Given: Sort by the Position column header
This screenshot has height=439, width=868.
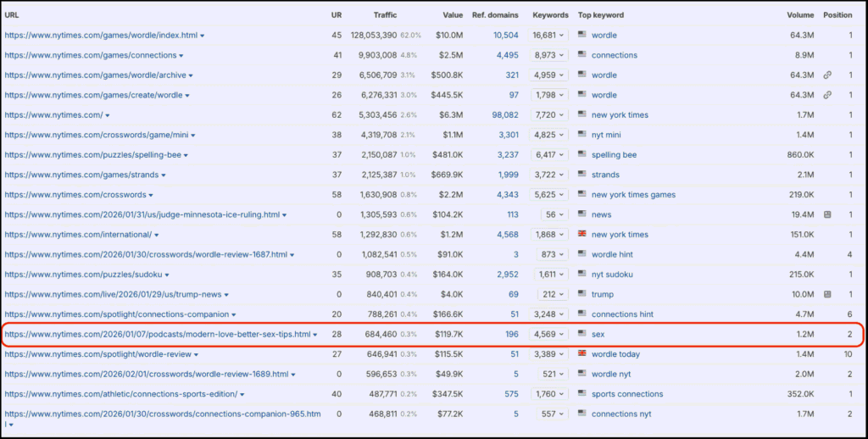Looking at the screenshot, I should click(837, 15).
